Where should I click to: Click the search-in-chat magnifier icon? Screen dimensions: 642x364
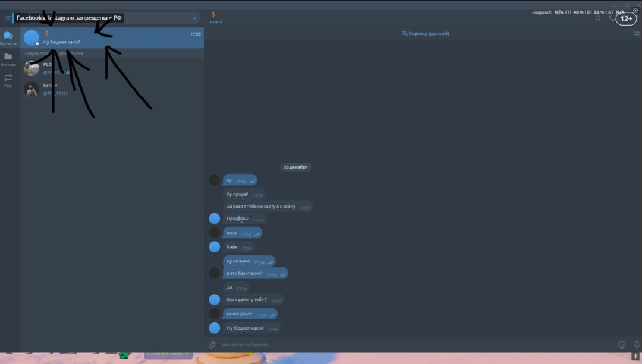pos(598,18)
